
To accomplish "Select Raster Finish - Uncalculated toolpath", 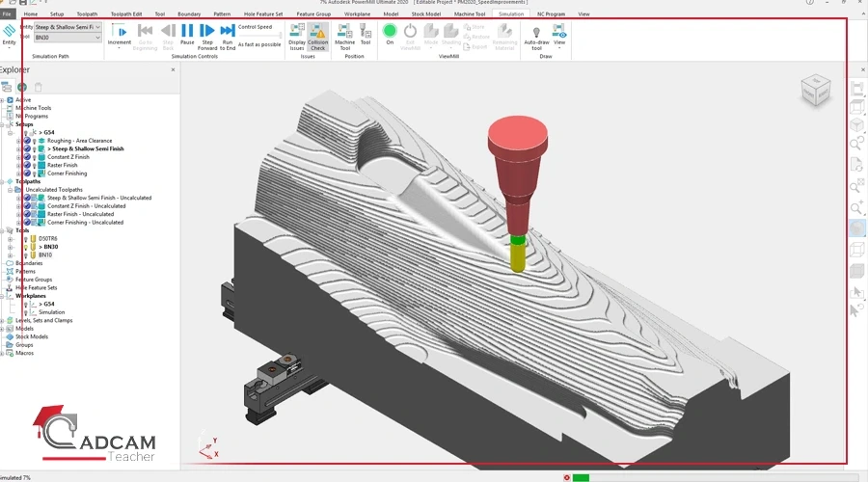I will pyautogui.click(x=80, y=214).
